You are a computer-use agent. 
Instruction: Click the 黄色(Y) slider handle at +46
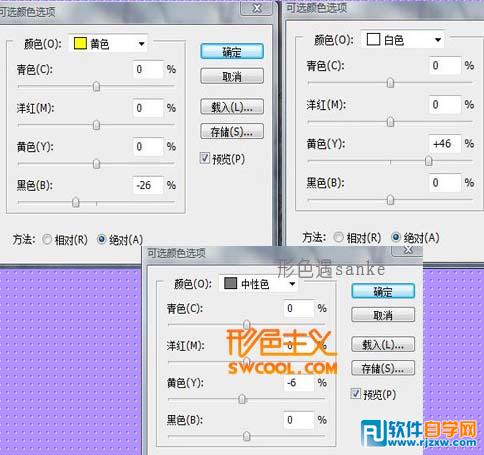click(428, 161)
